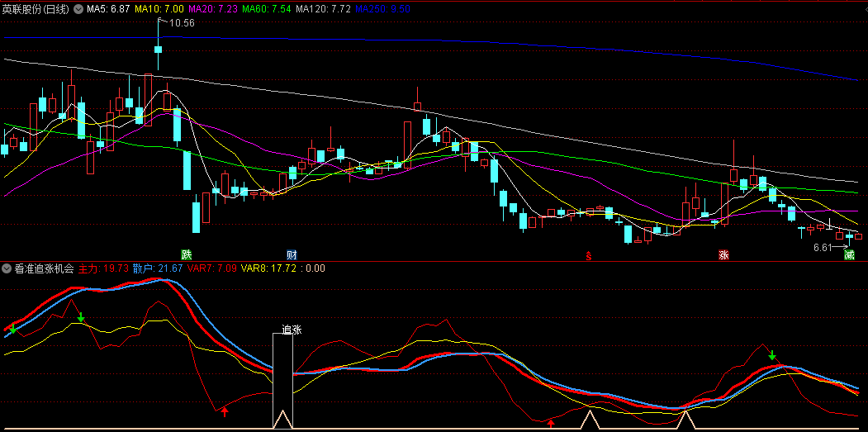Click the 追涨 signal label

pyautogui.click(x=292, y=330)
